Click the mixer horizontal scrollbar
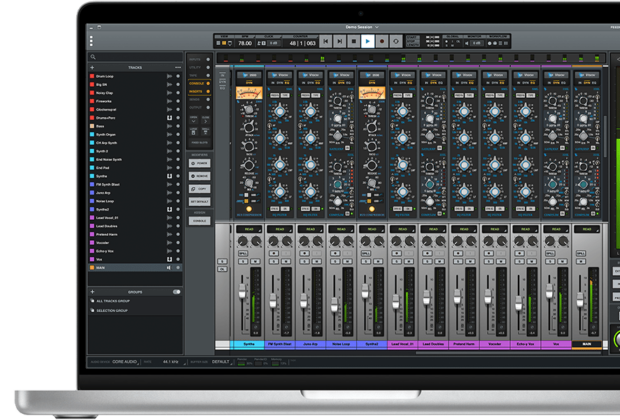The image size is (620, 420). click(x=508, y=352)
